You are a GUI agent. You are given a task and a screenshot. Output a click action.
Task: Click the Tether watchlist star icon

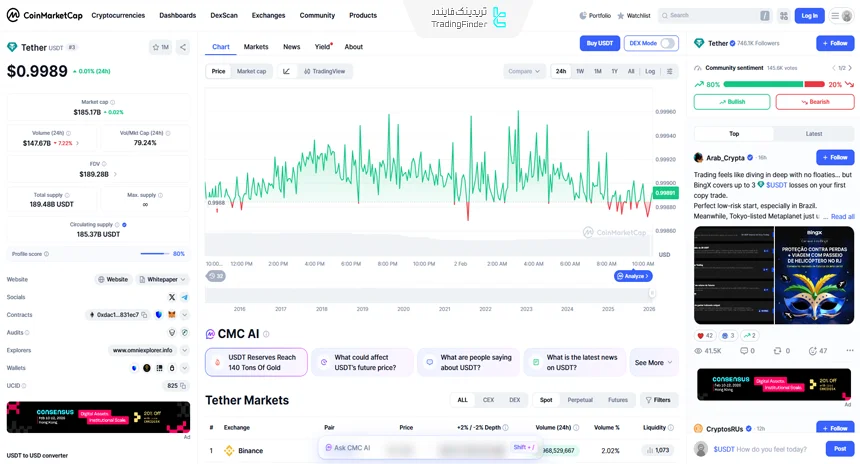click(156, 47)
